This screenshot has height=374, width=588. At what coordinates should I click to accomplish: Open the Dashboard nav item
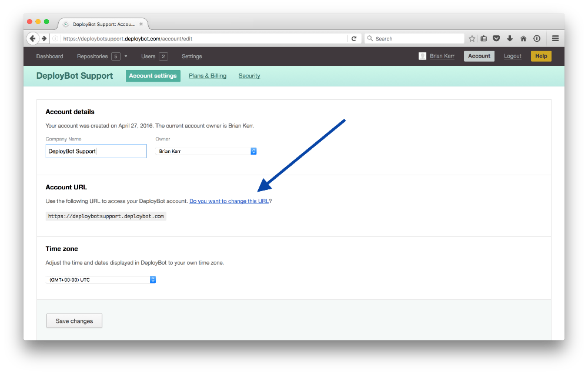pos(49,56)
